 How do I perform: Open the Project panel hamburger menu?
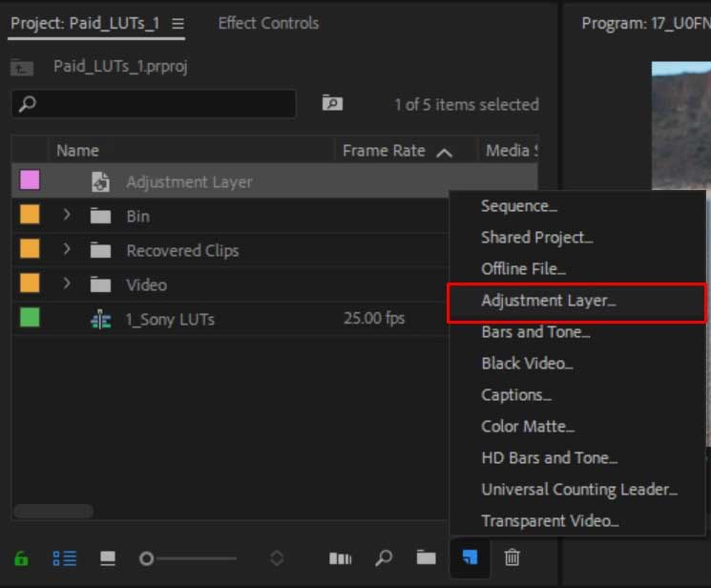coord(178,23)
